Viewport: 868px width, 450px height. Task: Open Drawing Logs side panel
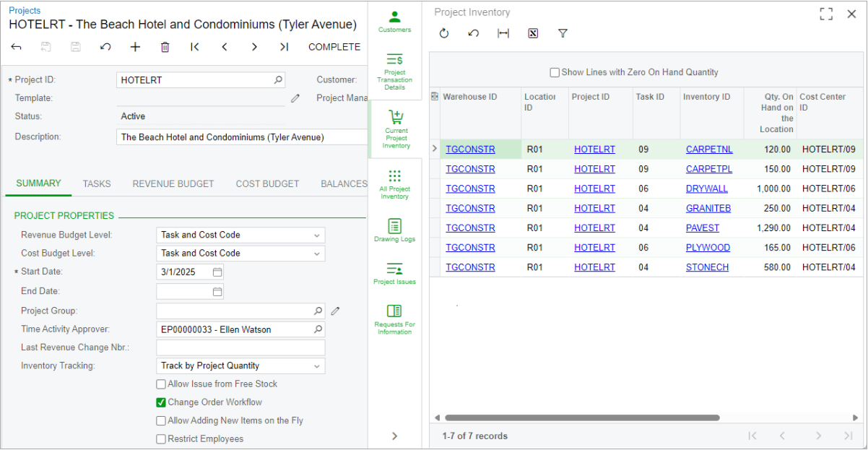tap(395, 231)
